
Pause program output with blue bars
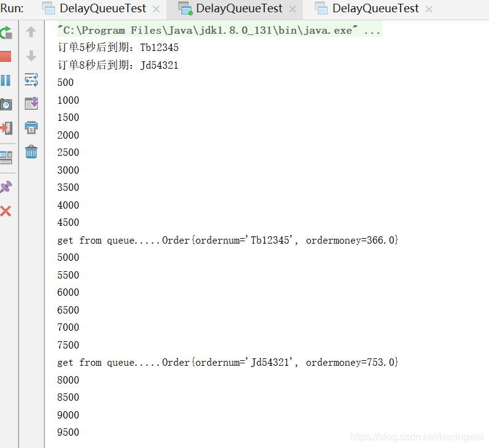coord(6,80)
